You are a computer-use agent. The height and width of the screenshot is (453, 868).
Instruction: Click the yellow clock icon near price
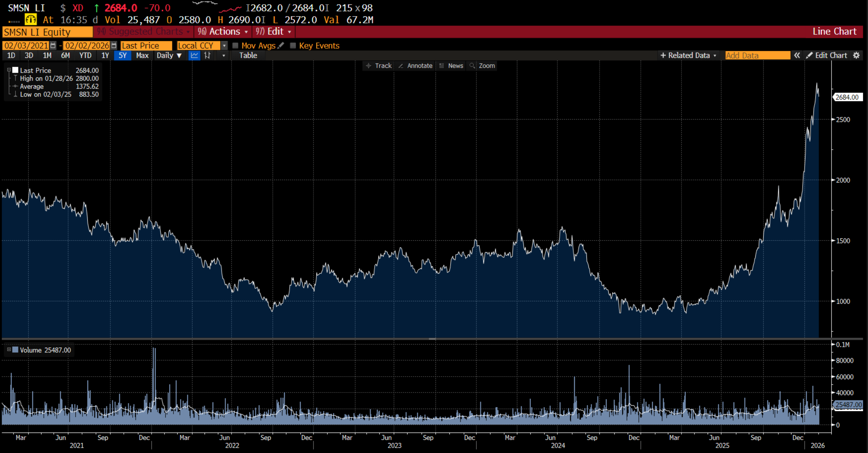click(30, 20)
